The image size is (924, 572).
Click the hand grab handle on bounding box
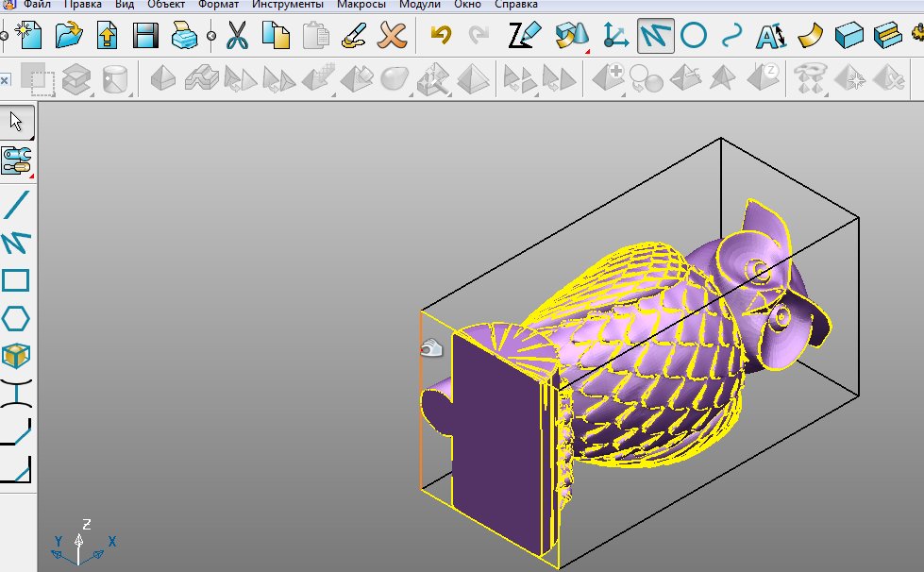431,347
